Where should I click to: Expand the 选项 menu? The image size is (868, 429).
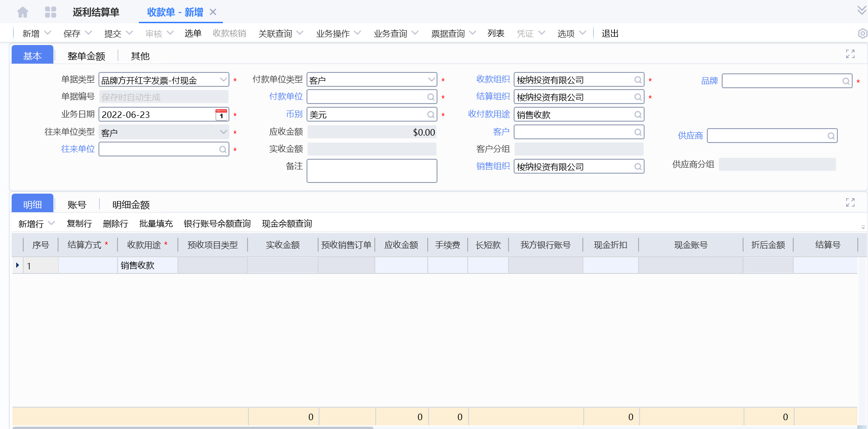click(x=582, y=33)
